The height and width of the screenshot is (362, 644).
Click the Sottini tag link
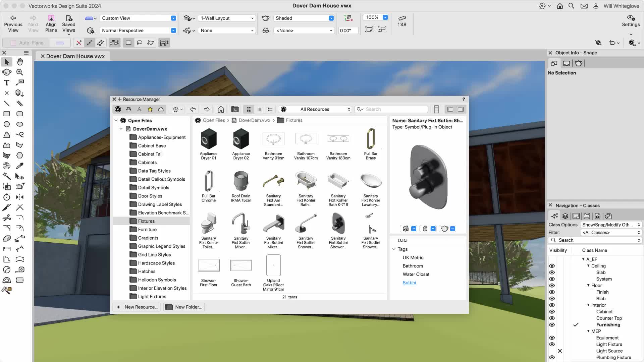click(408, 283)
